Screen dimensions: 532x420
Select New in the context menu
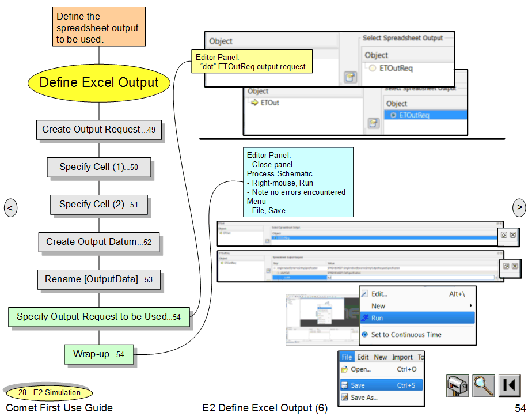tap(417, 306)
